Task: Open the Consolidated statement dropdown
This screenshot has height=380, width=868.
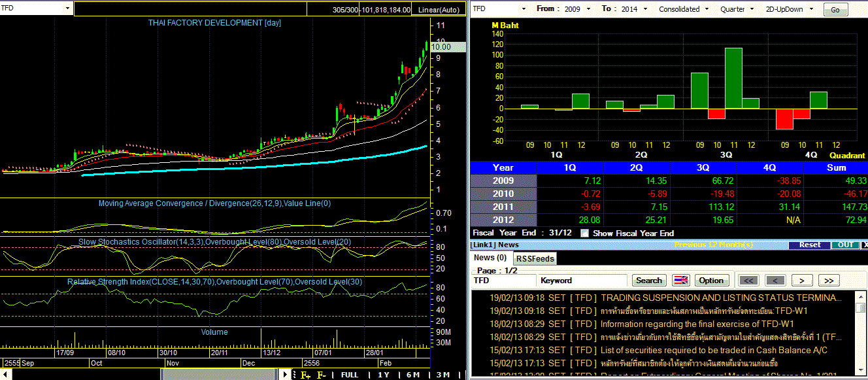Action: pos(706,9)
